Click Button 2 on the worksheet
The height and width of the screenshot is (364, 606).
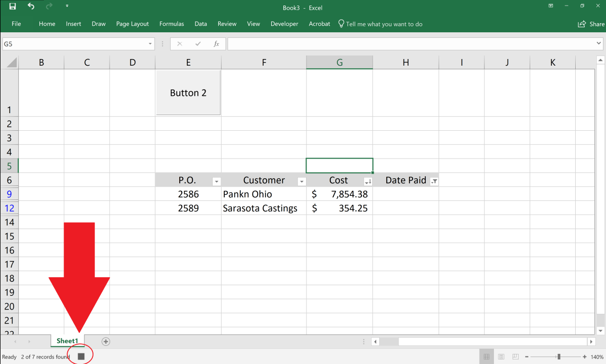coord(188,92)
